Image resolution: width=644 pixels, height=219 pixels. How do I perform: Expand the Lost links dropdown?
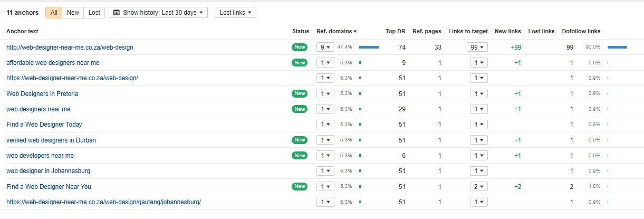point(235,13)
